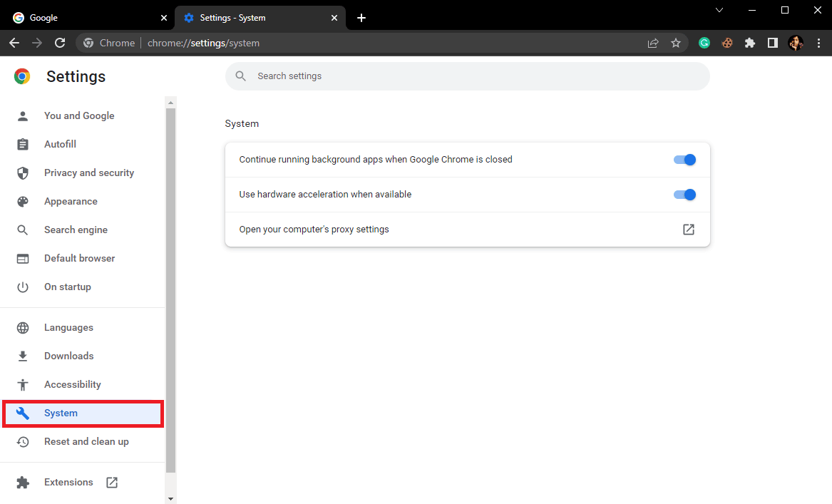Viewport: 832px width, 504px height.
Task: Click the wrench icon for System
Action: click(23, 413)
